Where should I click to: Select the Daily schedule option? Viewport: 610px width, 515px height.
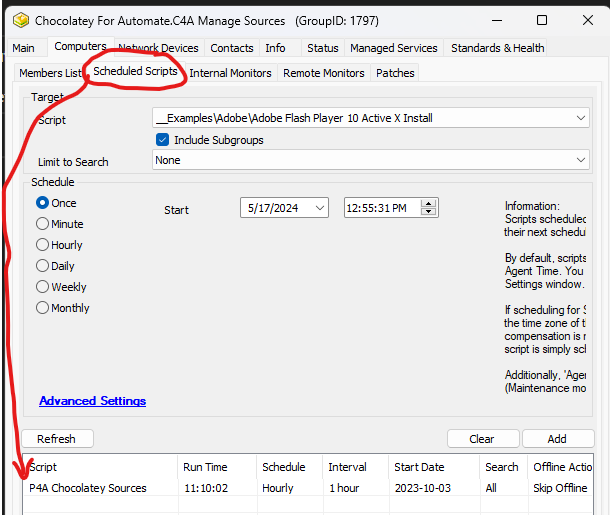[42, 266]
